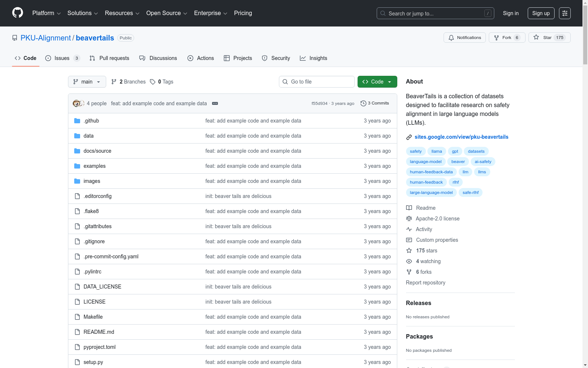
Task: Click the .github folder icon
Action: click(x=77, y=121)
